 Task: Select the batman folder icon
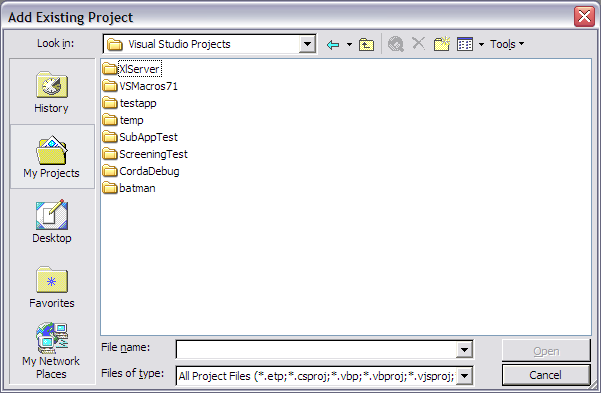click(110, 188)
